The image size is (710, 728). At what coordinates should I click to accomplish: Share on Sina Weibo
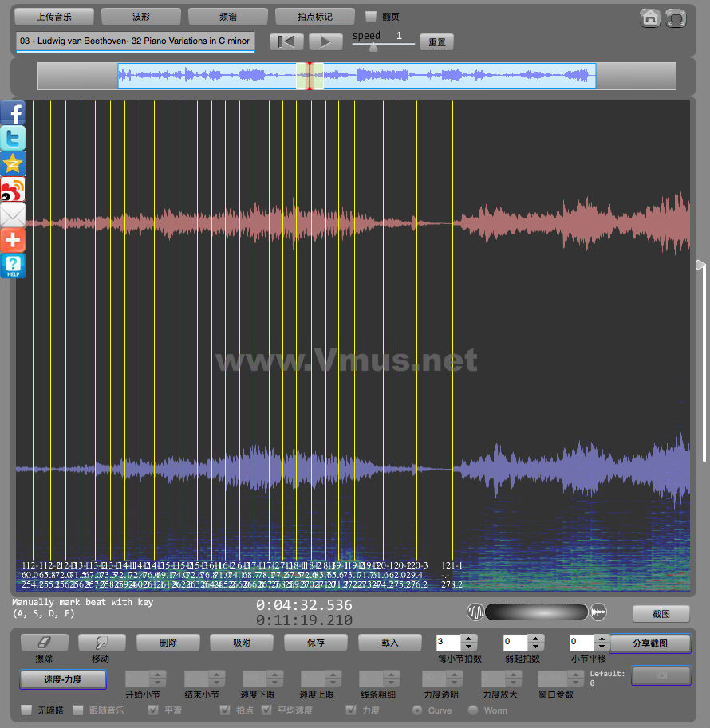point(13,188)
